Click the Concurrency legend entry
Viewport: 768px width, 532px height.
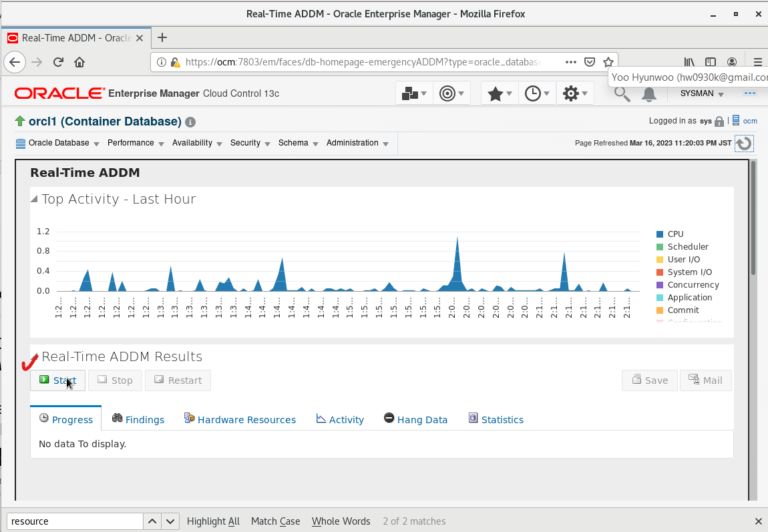click(x=688, y=285)
